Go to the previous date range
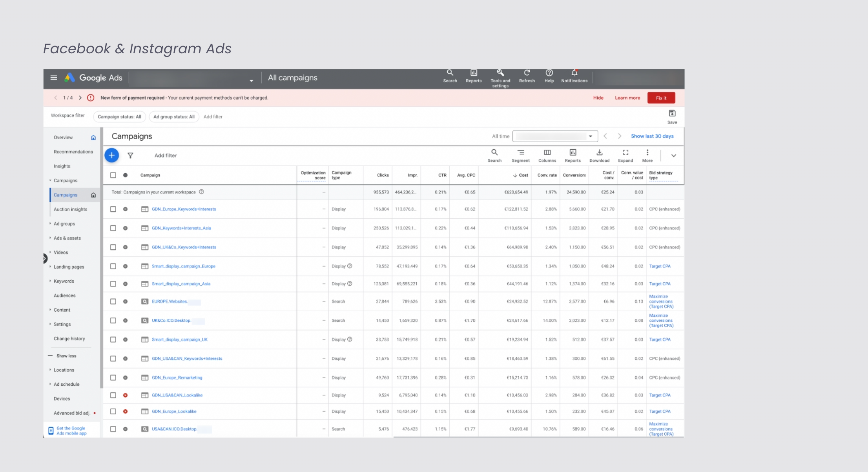The width and height of the screenshot is (868, 472). pyautogui.click(x=605, y=136)
